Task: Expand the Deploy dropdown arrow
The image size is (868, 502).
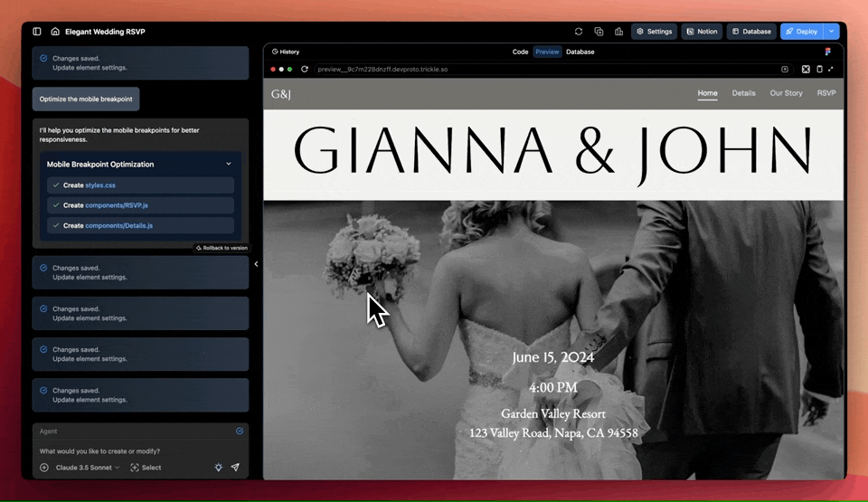Action: 832,32
